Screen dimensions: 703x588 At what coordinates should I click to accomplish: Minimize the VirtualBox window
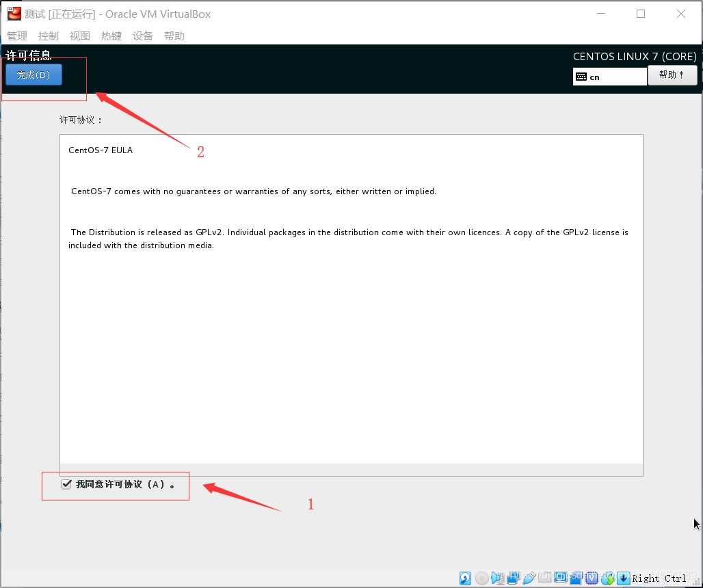[601, 14]
